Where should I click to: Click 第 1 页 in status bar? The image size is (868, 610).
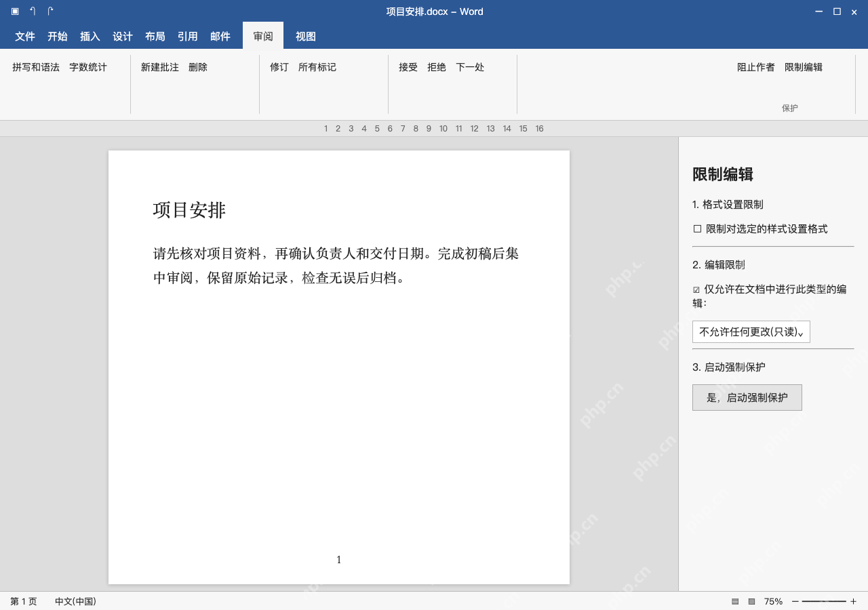coord(24,601)
